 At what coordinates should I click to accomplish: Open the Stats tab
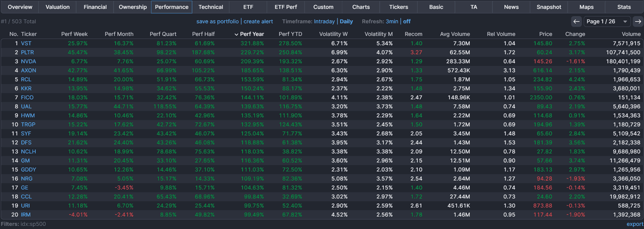tap(624, 7)
